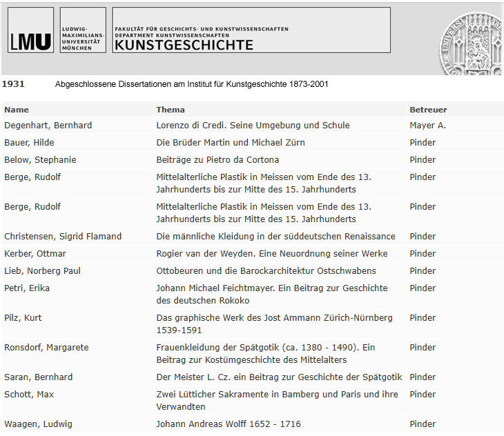Click the university seal emblem

coord(470,44)
